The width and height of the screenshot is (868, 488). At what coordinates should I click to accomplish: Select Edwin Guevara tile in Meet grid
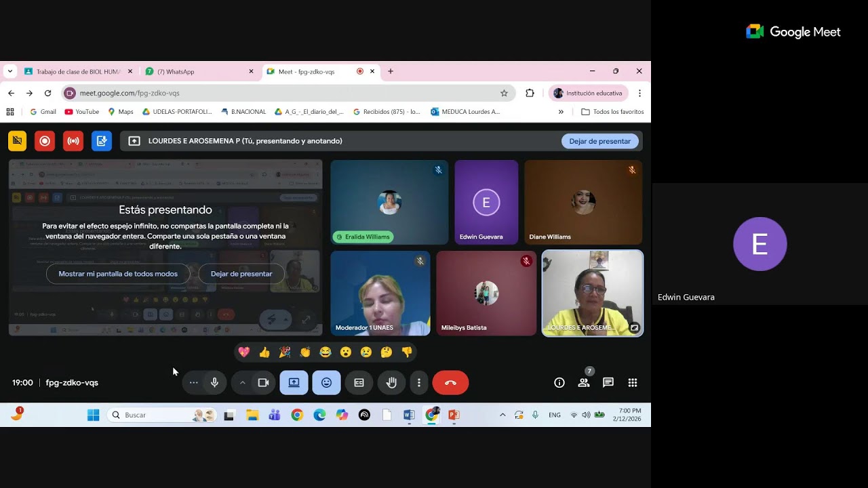pos(486,202)
